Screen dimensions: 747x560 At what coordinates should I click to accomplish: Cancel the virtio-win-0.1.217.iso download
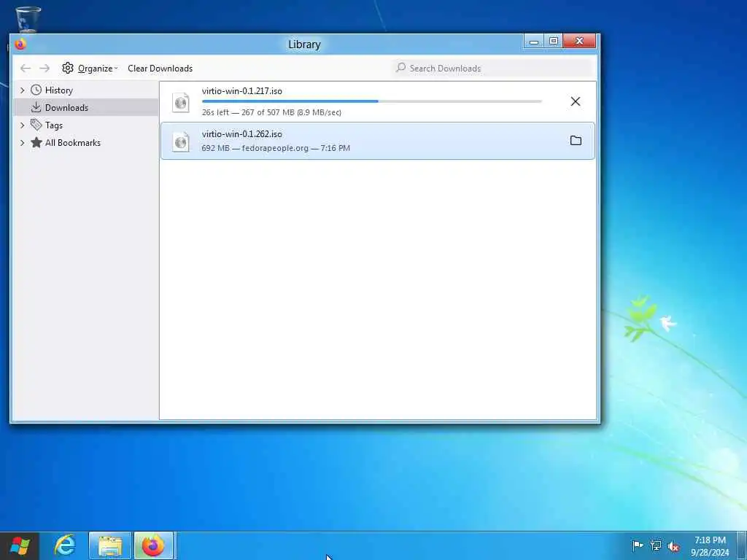pyautogui.click(x=576, y=101)
